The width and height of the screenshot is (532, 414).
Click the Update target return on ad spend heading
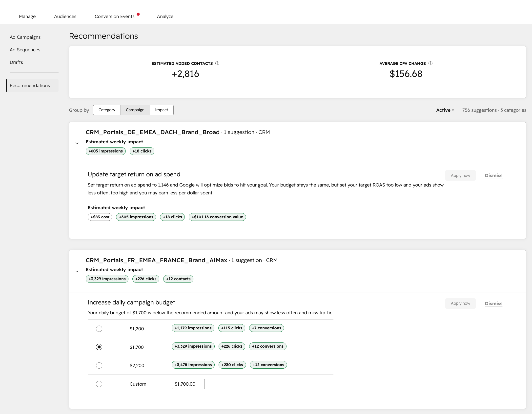click(134, 174)
